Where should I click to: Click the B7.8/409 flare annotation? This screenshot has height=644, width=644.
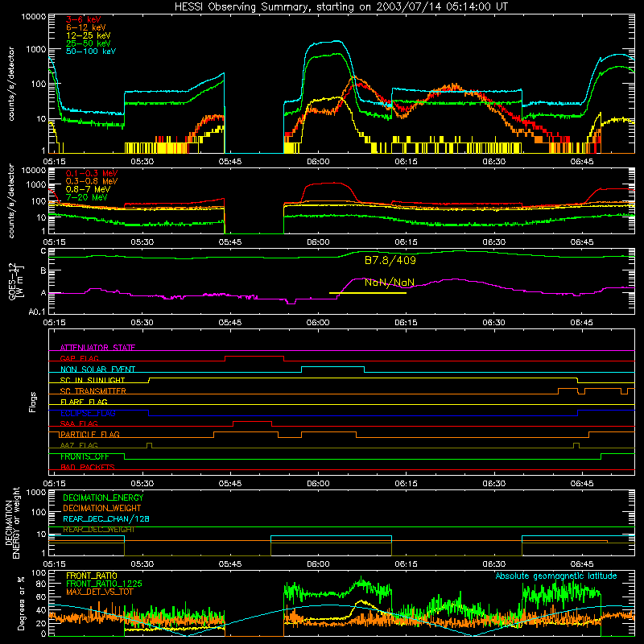[x=390, y=260]
